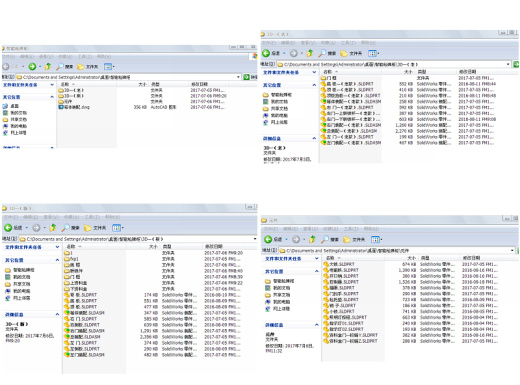Open the 工具(T) menu in the 3D—(新) window
Viewport: 520px width, 385px height.
pyautogui.click(x=91, y=217)
